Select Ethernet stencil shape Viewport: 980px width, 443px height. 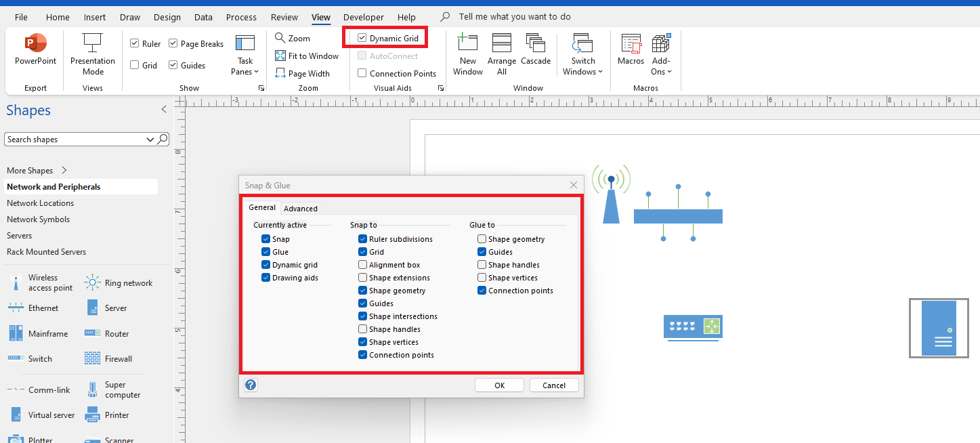coord(33,308)
